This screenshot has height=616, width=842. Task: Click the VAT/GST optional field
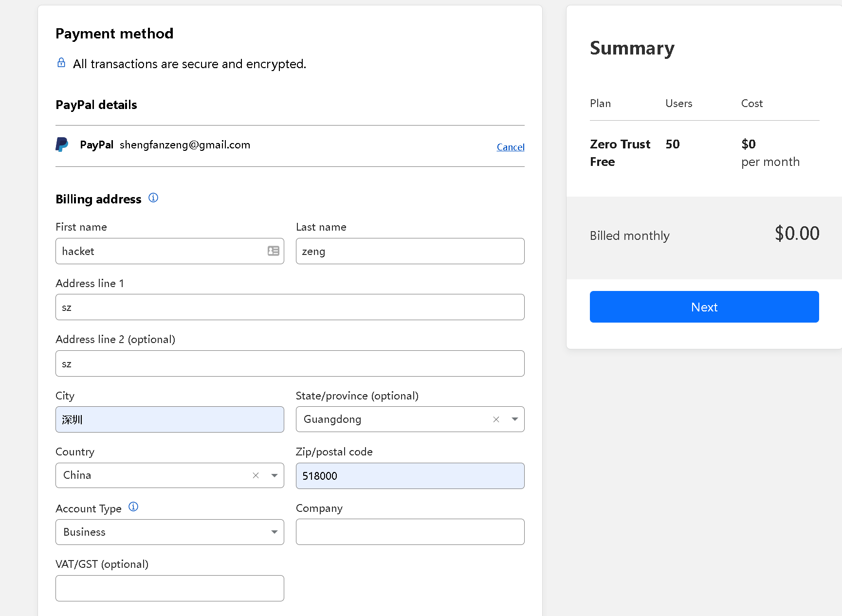[169, 588]
